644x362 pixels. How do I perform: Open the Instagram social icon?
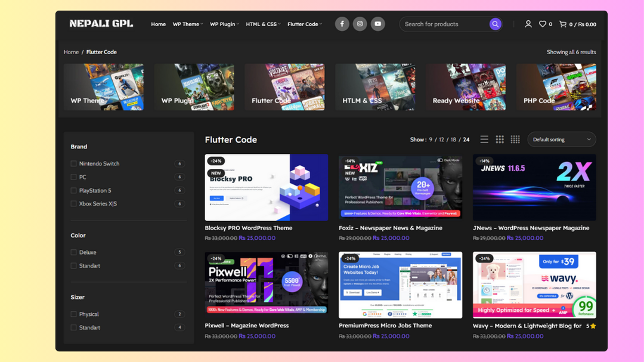pyautogui.click(x=360, y=24)
